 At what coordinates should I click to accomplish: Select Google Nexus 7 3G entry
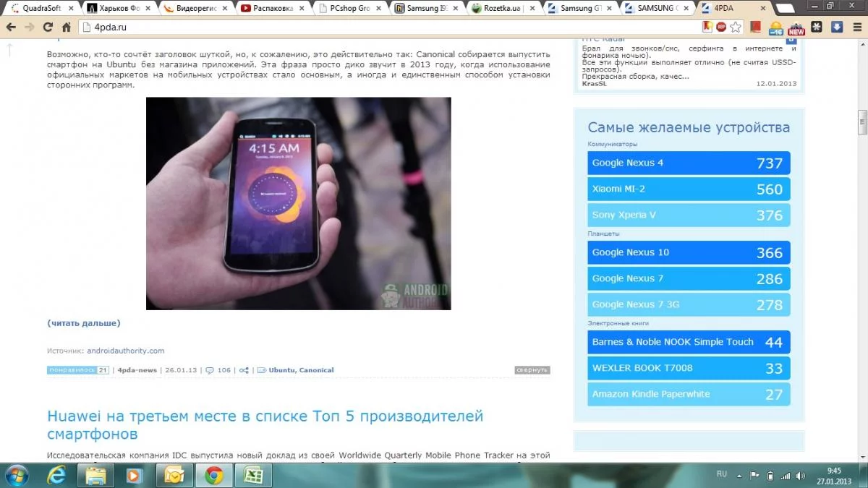(x=689, y=304)
